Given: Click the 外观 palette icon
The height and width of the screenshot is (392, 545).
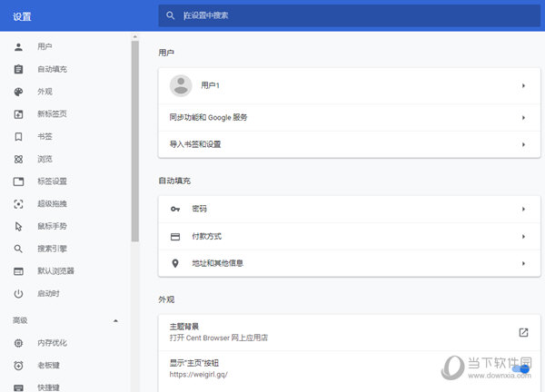Looking at the screenshot, I should click(18, 92).
